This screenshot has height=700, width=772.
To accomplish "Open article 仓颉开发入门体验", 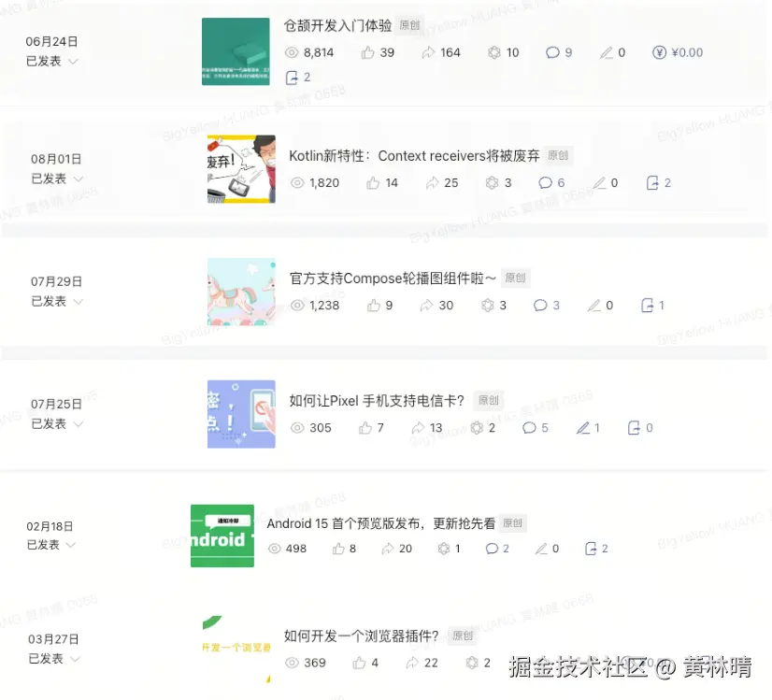I will [x=337, y=25].
